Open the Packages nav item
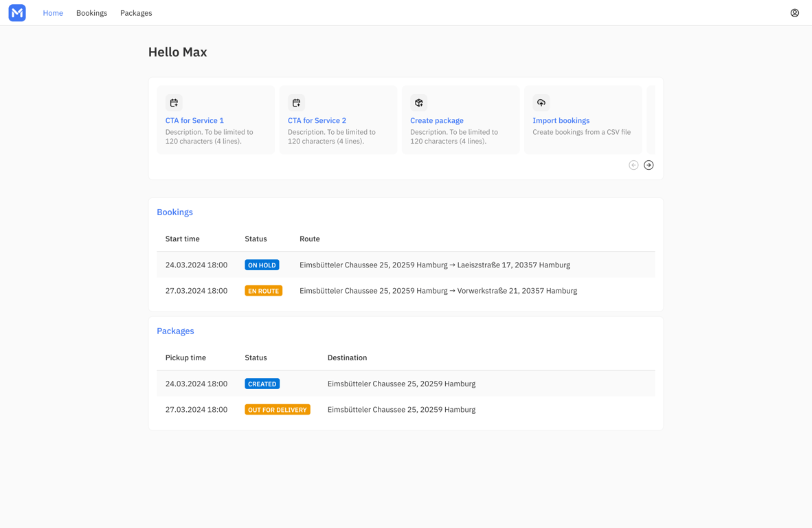The height and width of the screenshot is (528, 812). click(x=136, y=13)
